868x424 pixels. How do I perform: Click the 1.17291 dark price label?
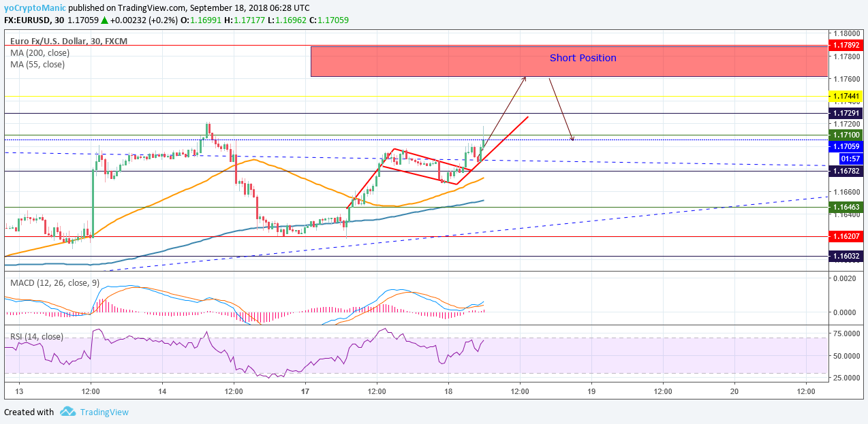coord(845,112)
